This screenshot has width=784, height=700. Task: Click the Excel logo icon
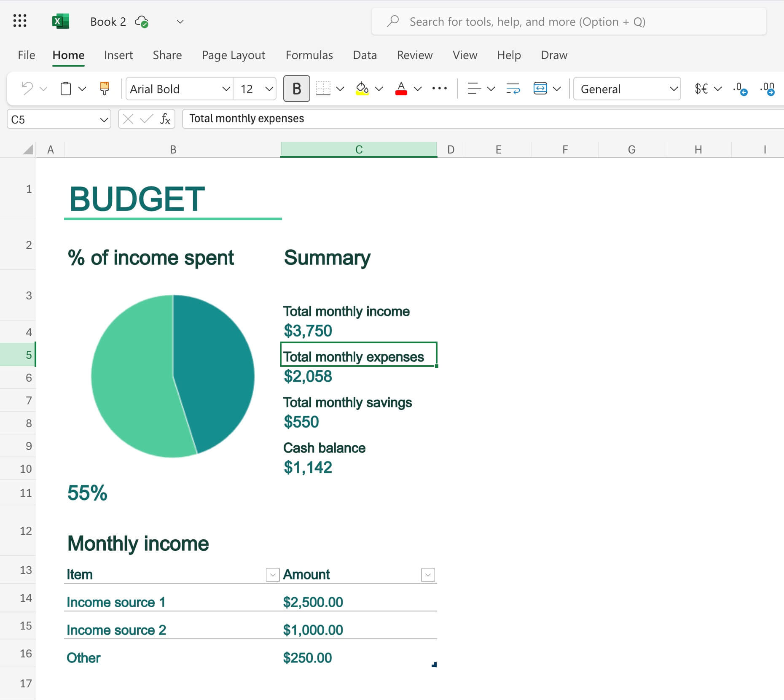click(61, 21)
